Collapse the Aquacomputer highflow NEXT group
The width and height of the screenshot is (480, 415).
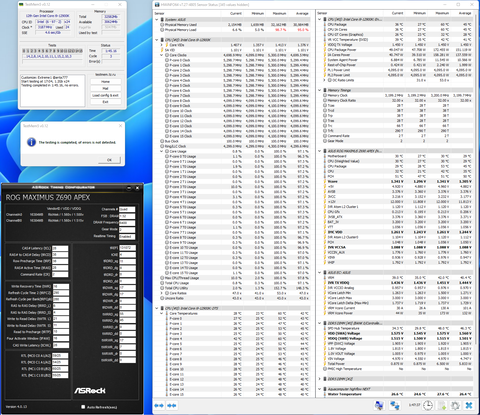click(x=320, y=389)
